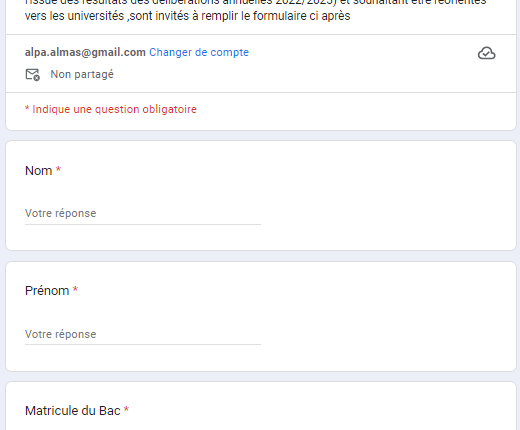The width and height of the screenshot is (520, 430).
Task: Click the Indique une question obligatoire notice
Action: coord(111,109)
